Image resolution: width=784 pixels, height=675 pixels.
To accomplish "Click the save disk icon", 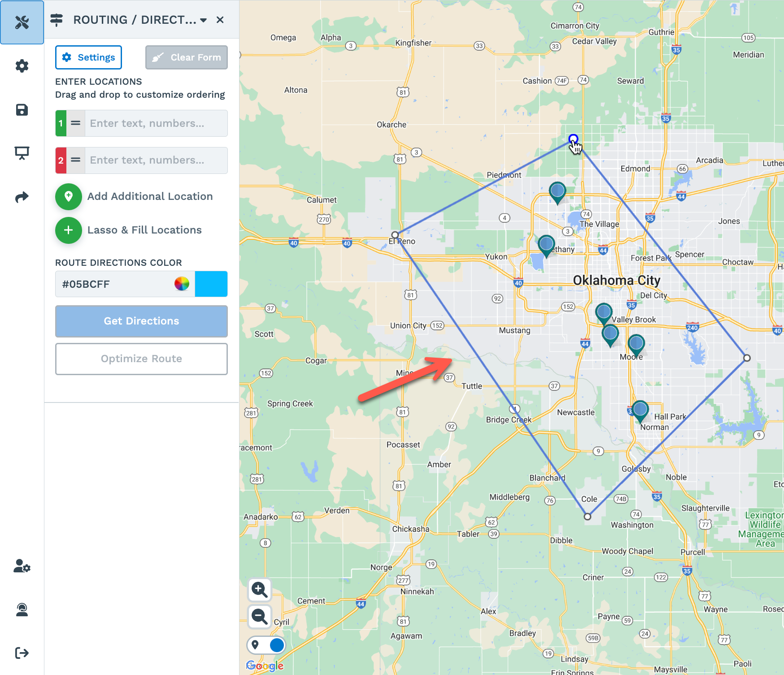I will click(22, 110).
